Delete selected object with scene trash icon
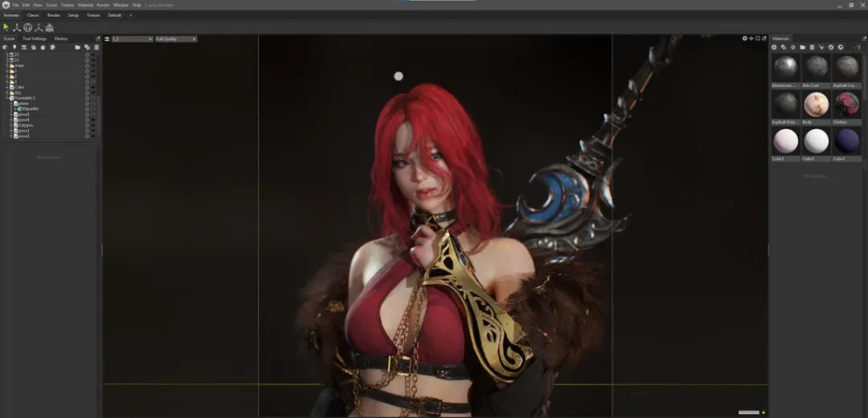Viewport: 868px width, 418px height. (96, 47)
